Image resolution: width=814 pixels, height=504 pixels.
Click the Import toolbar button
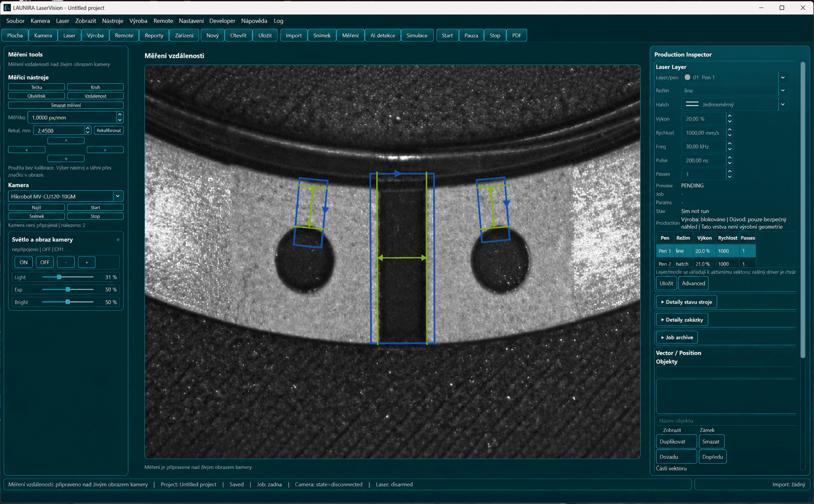(x=293, y=35)
